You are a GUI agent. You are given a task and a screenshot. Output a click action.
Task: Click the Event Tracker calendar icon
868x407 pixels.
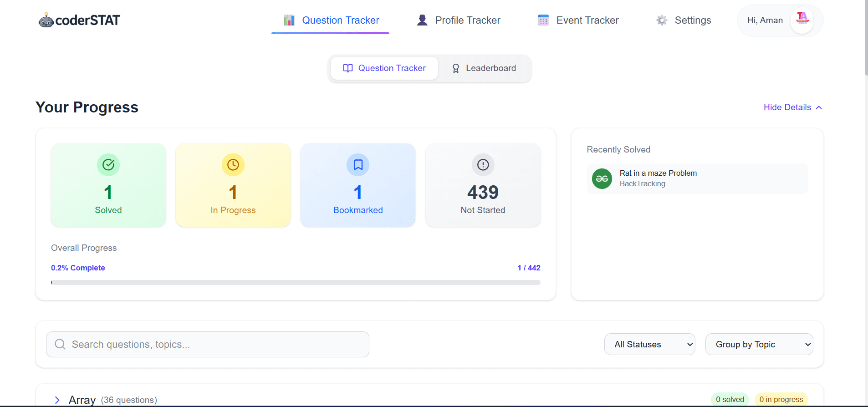click(543, 20)
